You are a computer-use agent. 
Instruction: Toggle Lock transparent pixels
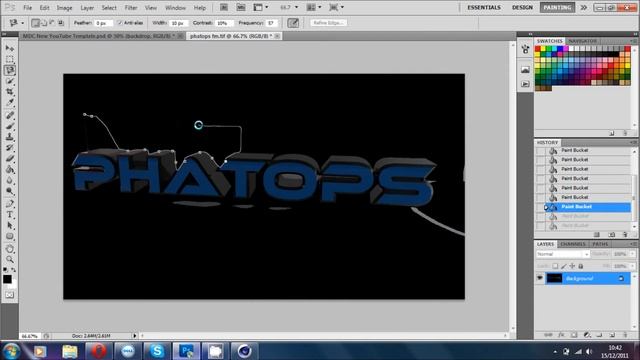click(x=555, y=266)
